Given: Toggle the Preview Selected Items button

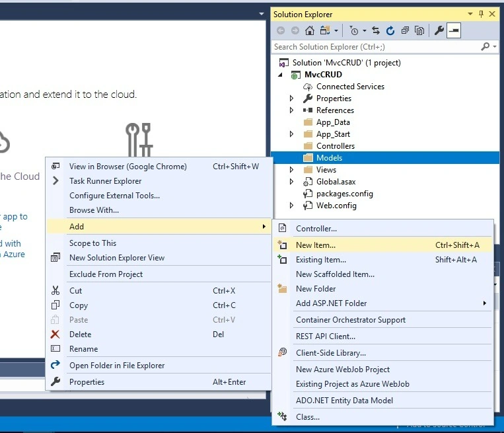Looking at the screenshot, I should click(454, 31).
